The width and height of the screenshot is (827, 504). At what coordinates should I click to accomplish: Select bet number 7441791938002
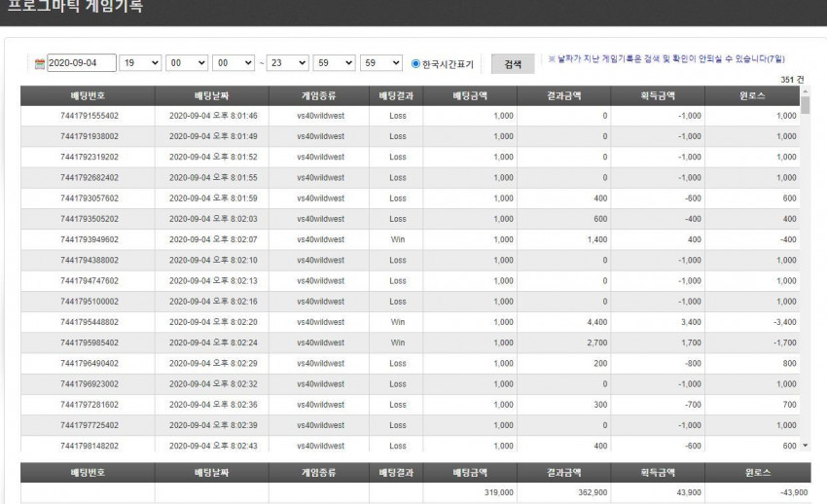90,136
